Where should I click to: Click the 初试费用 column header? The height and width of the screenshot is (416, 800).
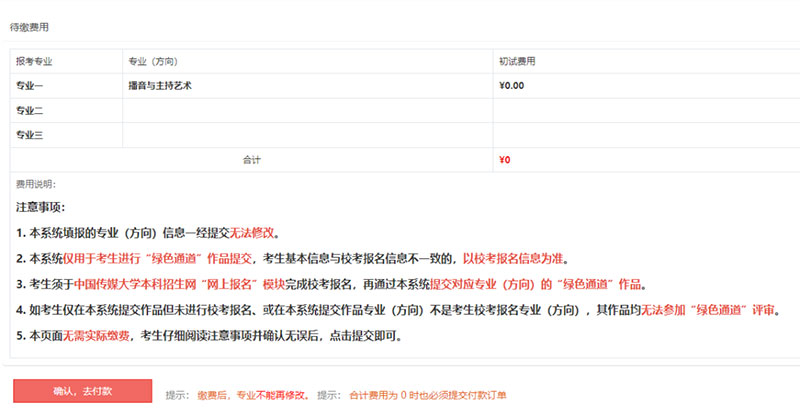[x=517, y=61]
